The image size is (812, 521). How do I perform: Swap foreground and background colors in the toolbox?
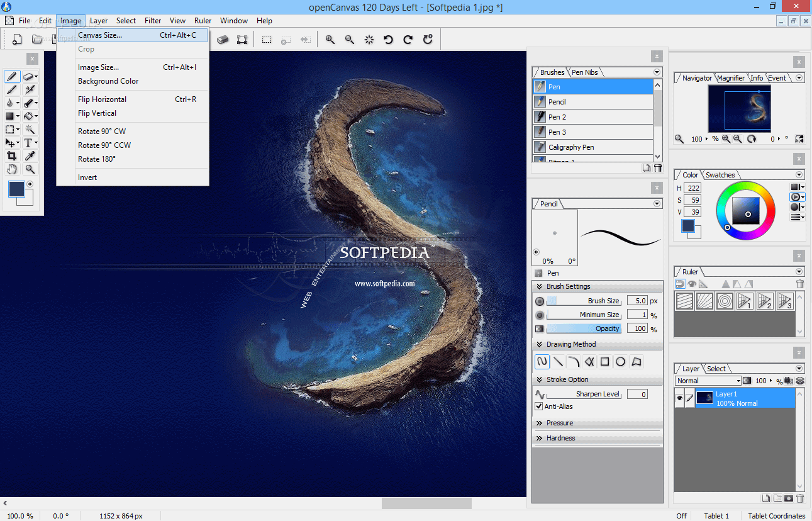tap(30, 184)
